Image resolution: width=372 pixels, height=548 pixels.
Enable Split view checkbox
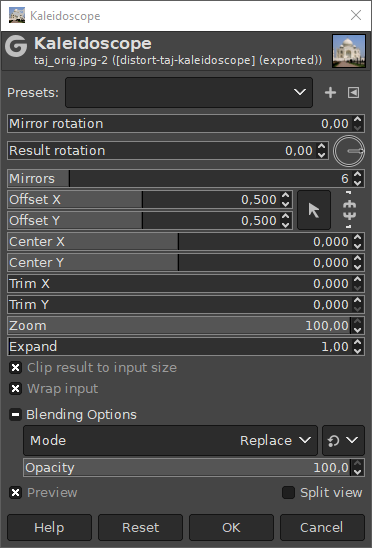[288, 492]
